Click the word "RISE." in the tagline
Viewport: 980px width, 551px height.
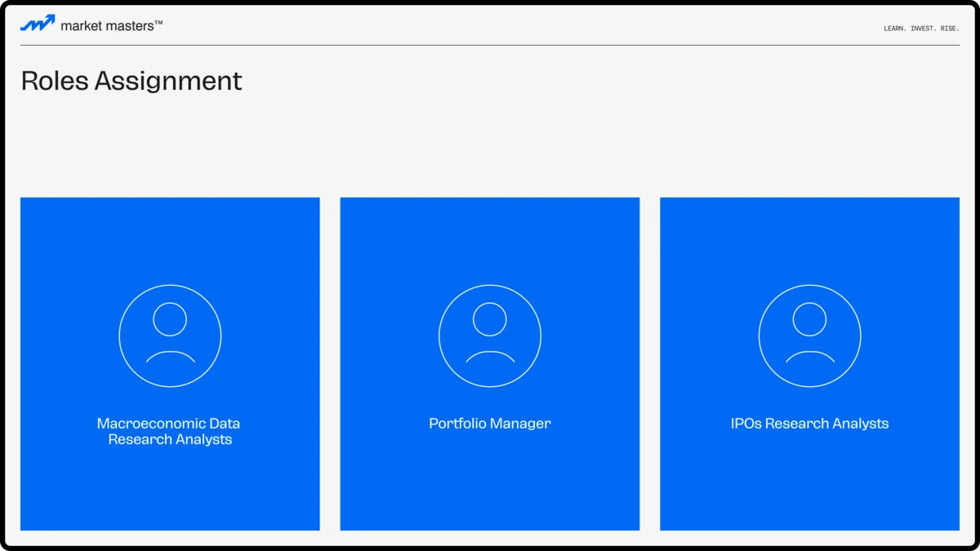coord(950,29)
